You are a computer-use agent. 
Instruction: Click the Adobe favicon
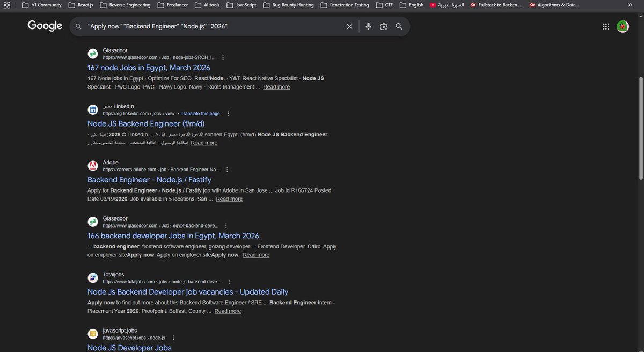click(93, 166)
